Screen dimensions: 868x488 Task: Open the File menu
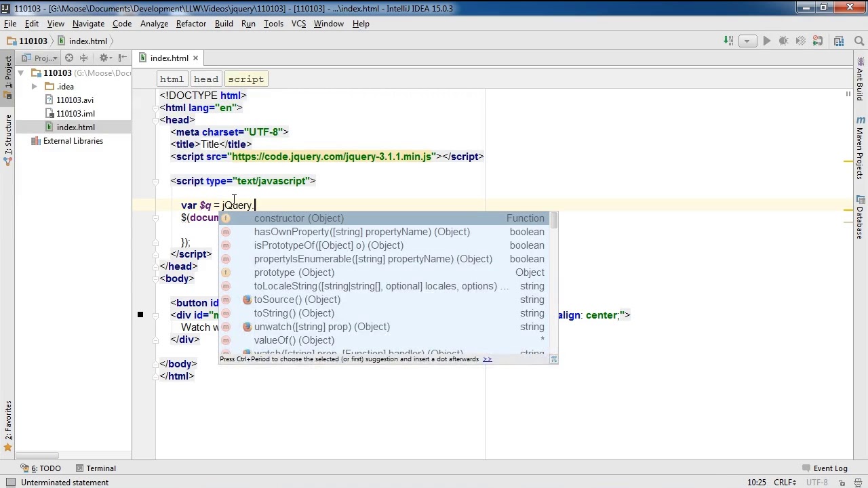click(x=10, y=24)
